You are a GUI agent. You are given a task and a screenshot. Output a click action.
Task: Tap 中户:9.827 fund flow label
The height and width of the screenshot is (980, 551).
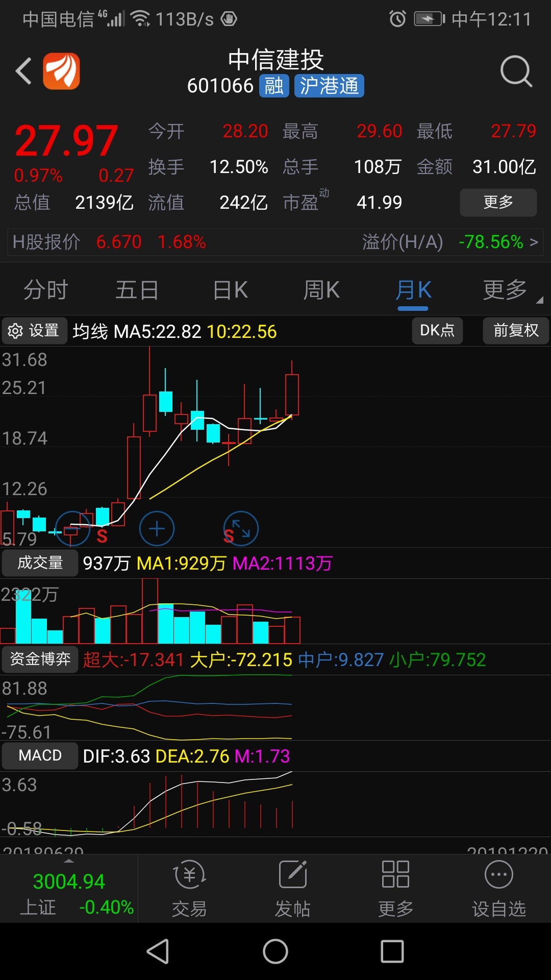[x=341, y=660]
